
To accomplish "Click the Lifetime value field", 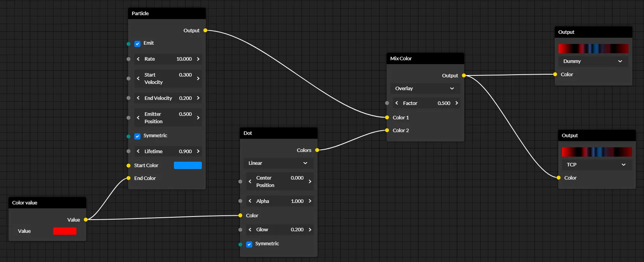I will tap(168, 151).
